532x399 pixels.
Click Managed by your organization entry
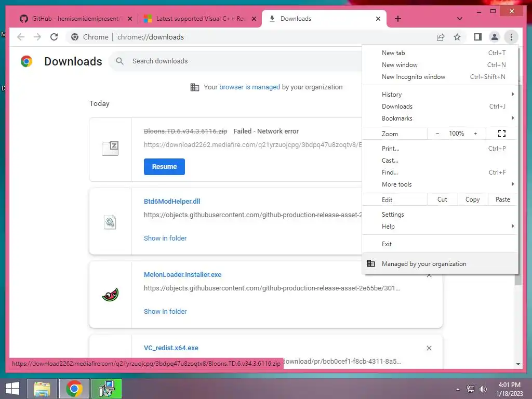pyautogui.click(x=440, y=263)
